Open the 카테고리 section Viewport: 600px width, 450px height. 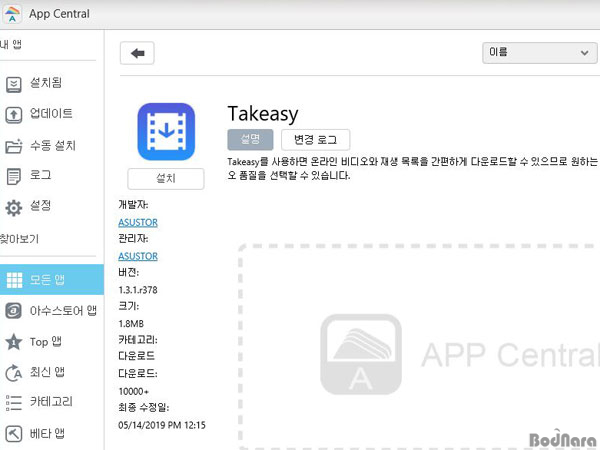(52, 402)
